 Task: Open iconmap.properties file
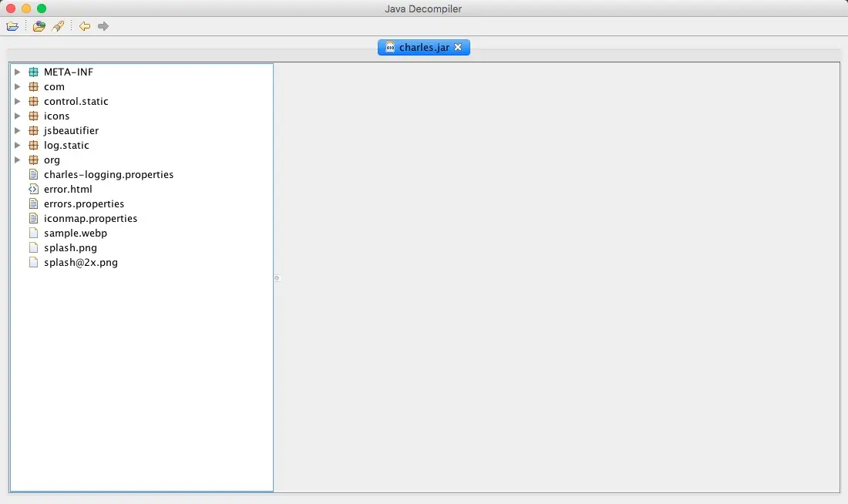[90, 218]
